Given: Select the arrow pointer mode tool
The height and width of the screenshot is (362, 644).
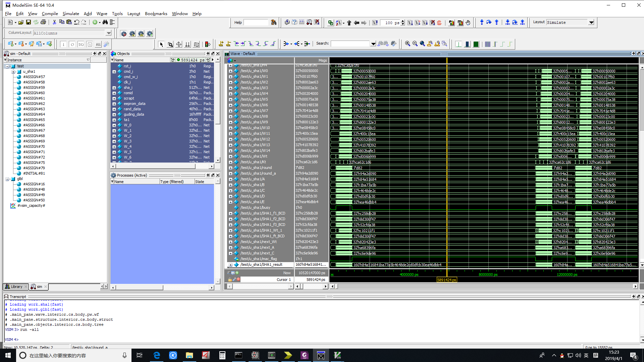Looking at the screenshot, I should [161, 44].
